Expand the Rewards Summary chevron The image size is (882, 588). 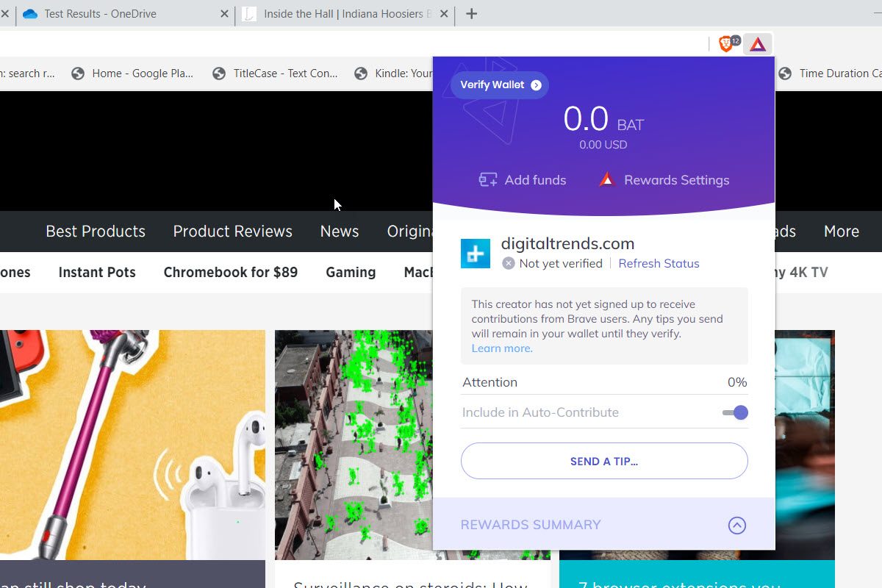[x=736, y=525]
